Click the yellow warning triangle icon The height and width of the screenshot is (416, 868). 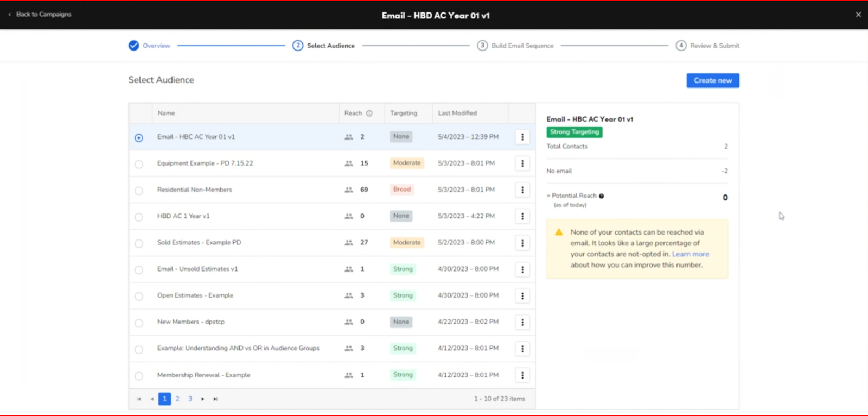point(559,232)
